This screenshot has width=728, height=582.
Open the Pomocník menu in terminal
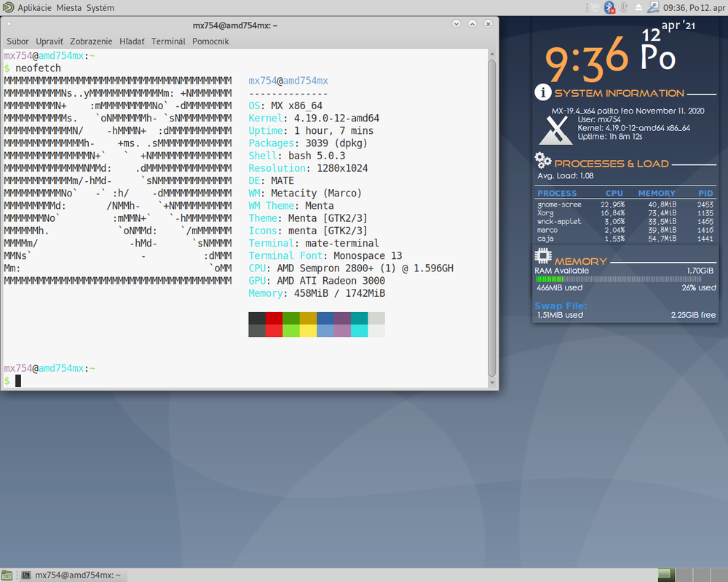pos(210,41)
